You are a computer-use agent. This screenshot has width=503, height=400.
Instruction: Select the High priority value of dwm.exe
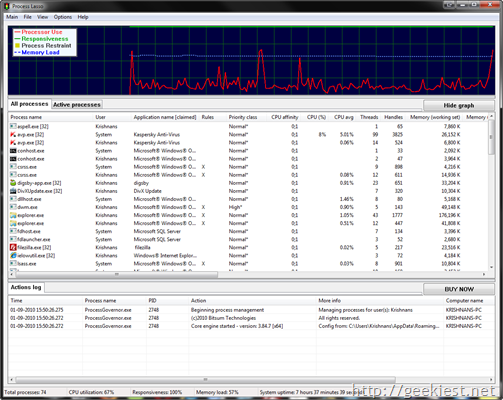235,207
